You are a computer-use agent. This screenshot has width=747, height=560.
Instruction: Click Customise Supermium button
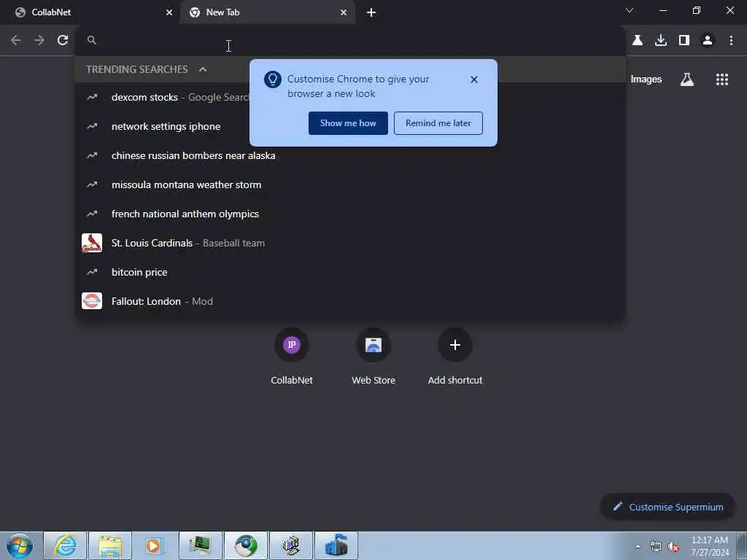tap(668, 507)
